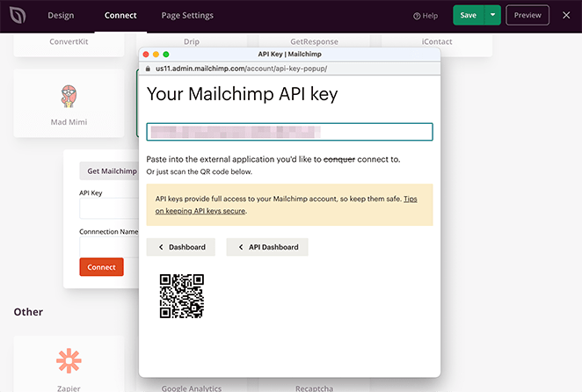Viewport: 582px width, 392px height.
Task: Open the Page Settings tab
Action: point(187,16)
